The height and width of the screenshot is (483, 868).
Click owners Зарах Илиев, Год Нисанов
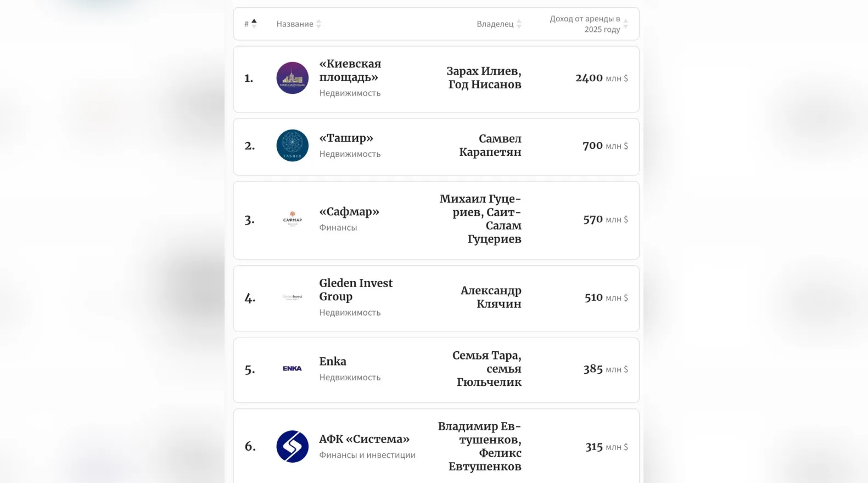[484, 78]
